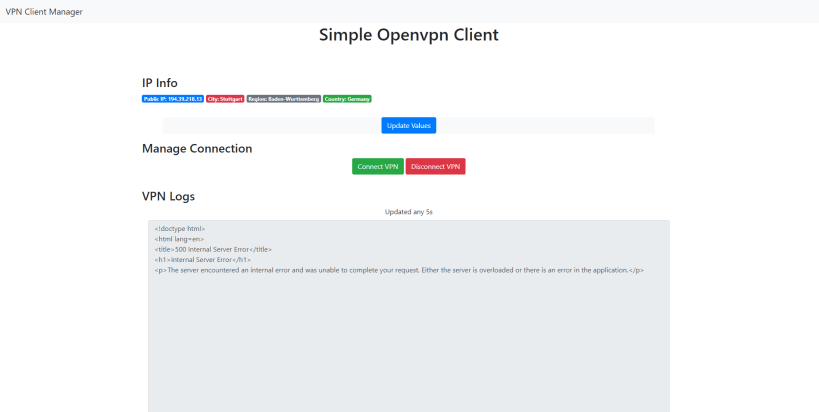Start the connection with Connect VPN
819x412 pixels.
[378, 167]
